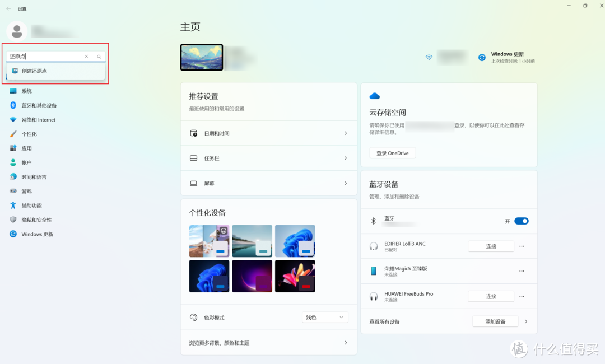Click the 帐户 person icon in the sidebar
This screenshot has height=364, width=605.
point(13,162)
